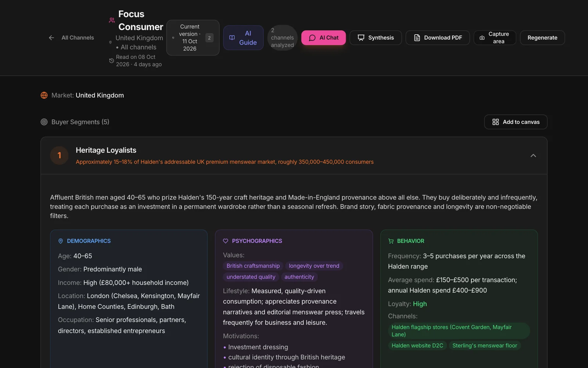The height and width of the screenshot is (368, 588).
Task: Select the British craftsmanship value tag
Action: (x=253, y=266)
